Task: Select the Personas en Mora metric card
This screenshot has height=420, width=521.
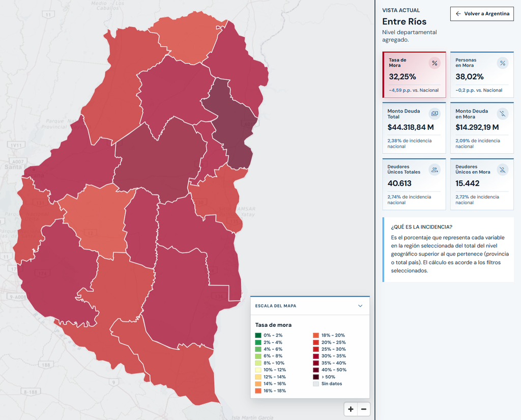Action: (482, 74)
